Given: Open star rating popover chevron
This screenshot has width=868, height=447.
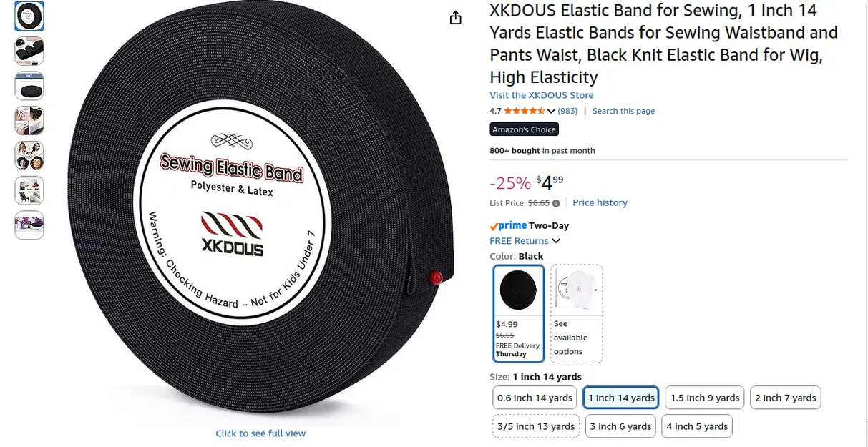Looking at the screenshot, I should (x=551, y=111).
